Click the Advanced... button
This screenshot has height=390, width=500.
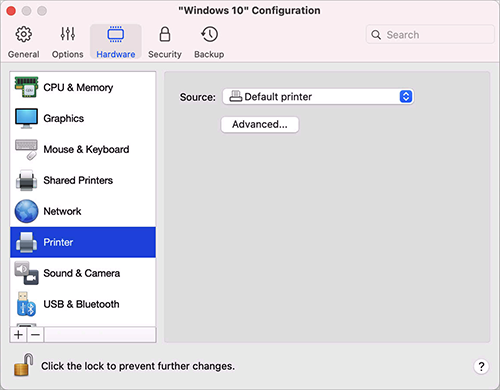[x=260, y=124]
